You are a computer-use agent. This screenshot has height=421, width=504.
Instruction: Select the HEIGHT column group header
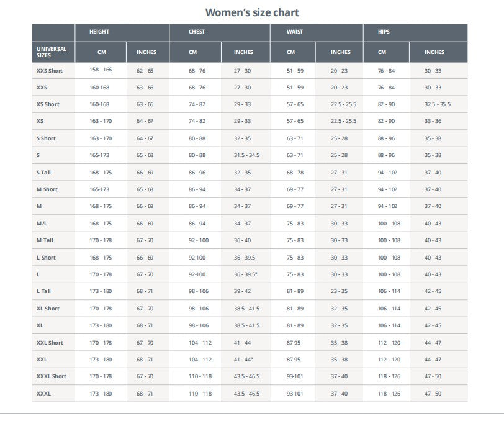coord(99,32)
